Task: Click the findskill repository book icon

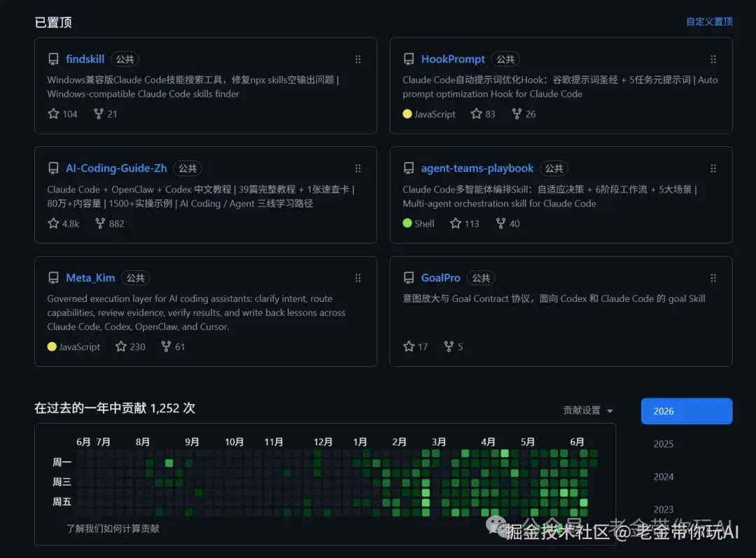Action: 53,59
